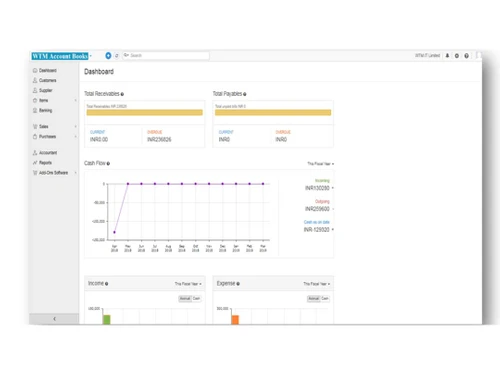
Task: Click receivables CURRENT label
Action: click(x=97, y=132)
